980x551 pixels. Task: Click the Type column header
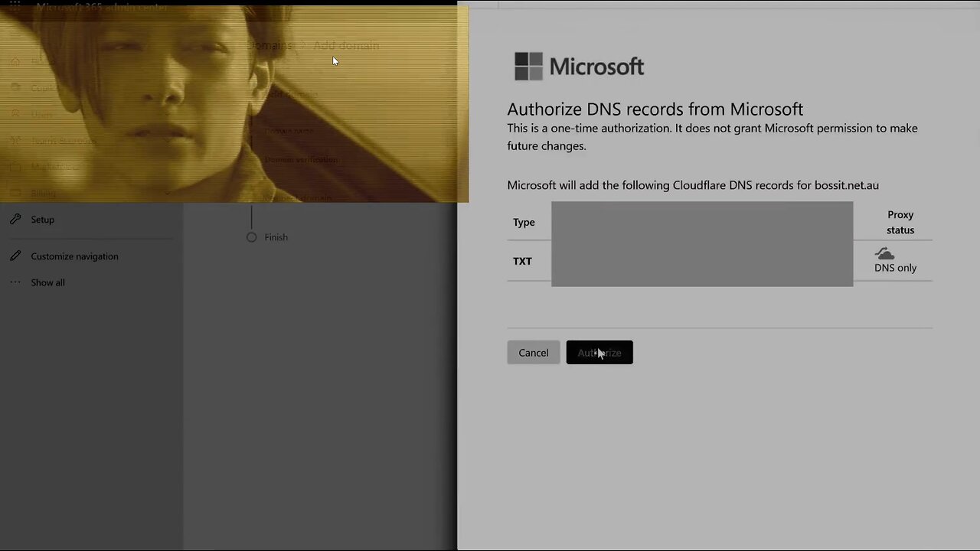(524, 222)
